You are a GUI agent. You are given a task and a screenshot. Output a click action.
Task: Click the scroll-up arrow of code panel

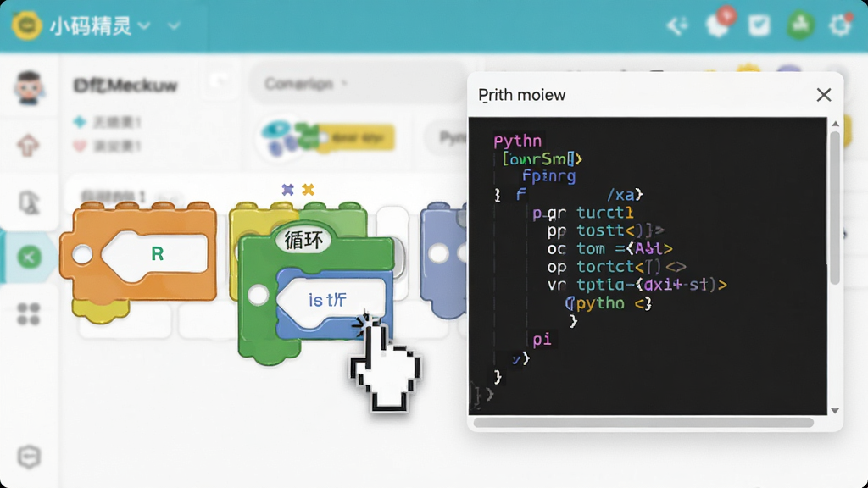[x=835, y=124]
